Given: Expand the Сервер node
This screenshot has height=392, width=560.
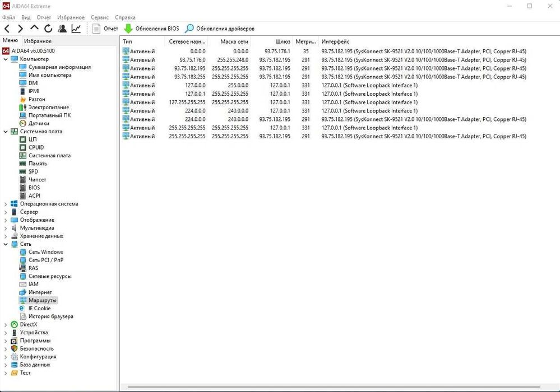Looking at the screenshot, I should [6, 212].
